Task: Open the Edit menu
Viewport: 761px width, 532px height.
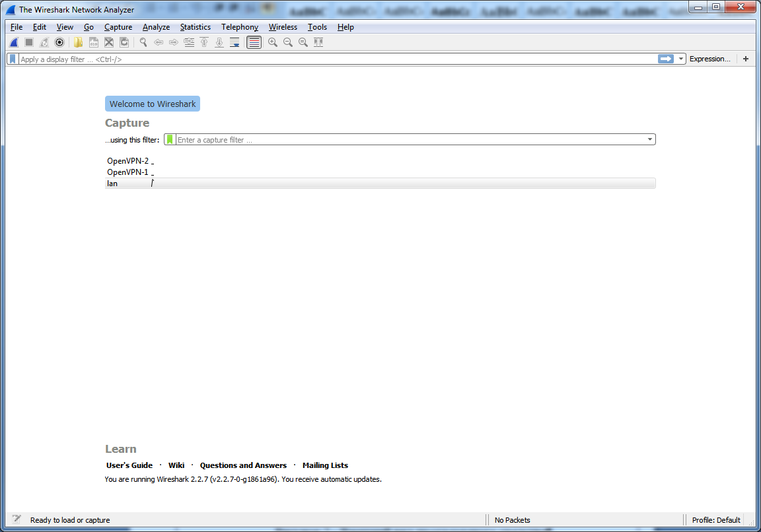Action: coord(40,27)
